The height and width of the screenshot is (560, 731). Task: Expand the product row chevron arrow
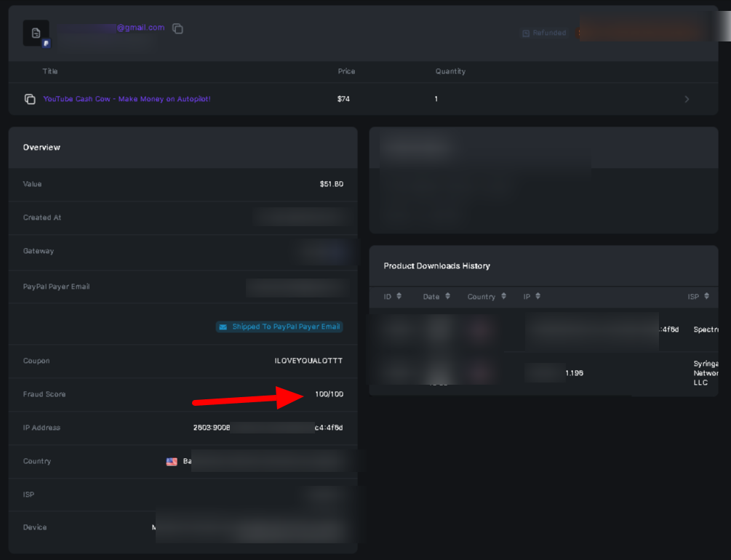(x=687, y=100)
